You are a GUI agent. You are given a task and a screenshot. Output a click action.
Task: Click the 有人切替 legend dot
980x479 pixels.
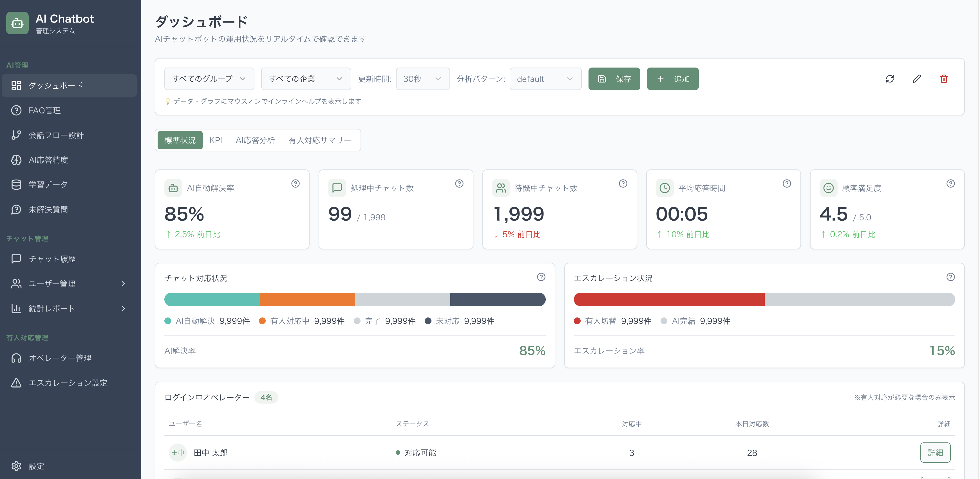577,321
